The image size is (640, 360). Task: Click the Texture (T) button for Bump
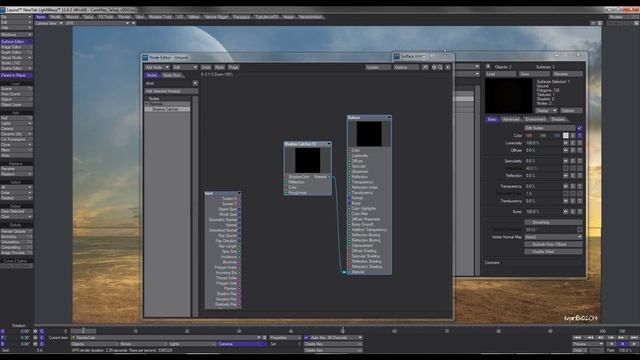click(580, 212)
